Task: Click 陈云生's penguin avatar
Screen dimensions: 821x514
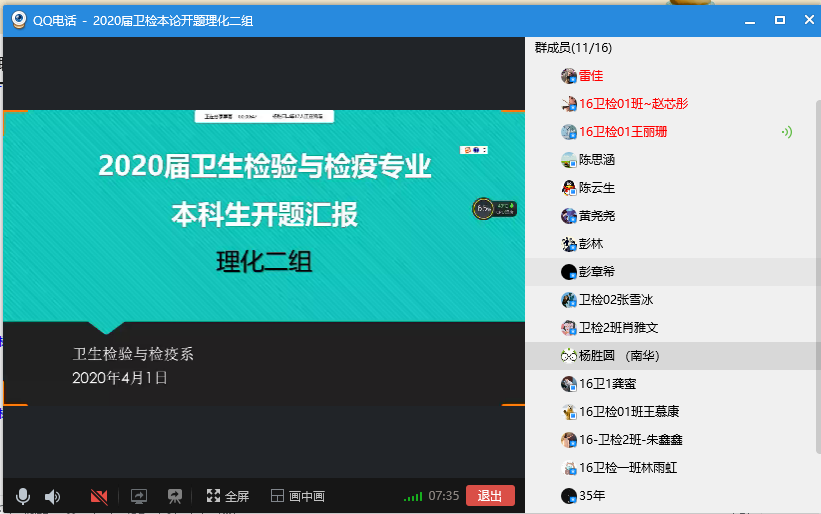Action: point(568,188)
